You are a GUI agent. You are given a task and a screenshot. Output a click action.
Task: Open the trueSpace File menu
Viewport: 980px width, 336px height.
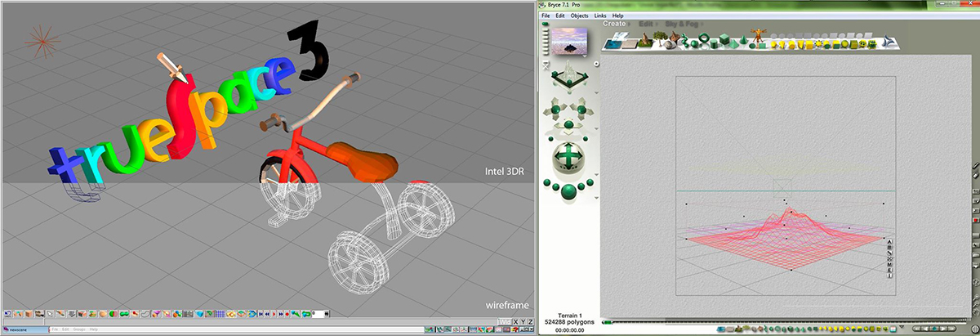tap(55, 329)
